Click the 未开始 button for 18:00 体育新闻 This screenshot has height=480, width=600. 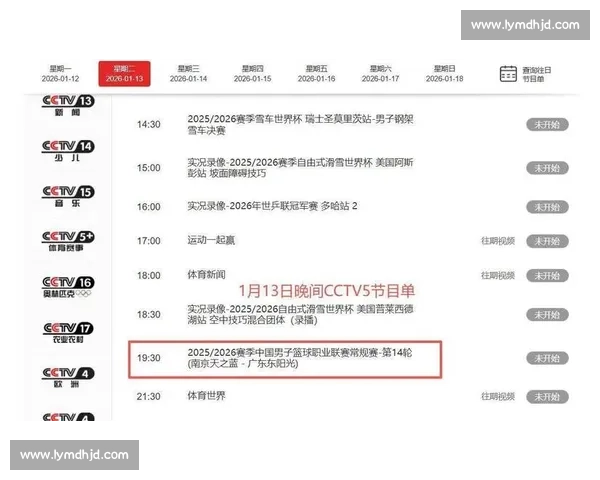coord(547,276)
